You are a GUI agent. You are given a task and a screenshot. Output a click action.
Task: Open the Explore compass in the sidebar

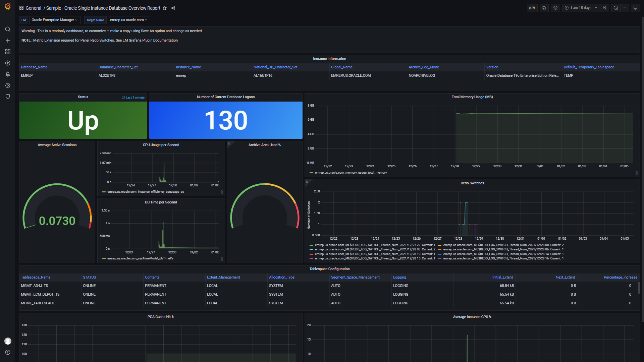click(7, 63)
